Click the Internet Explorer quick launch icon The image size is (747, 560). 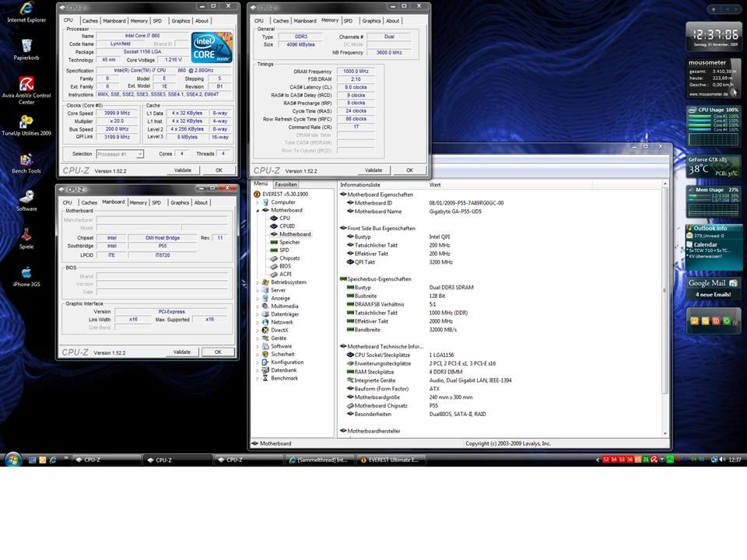53,460
